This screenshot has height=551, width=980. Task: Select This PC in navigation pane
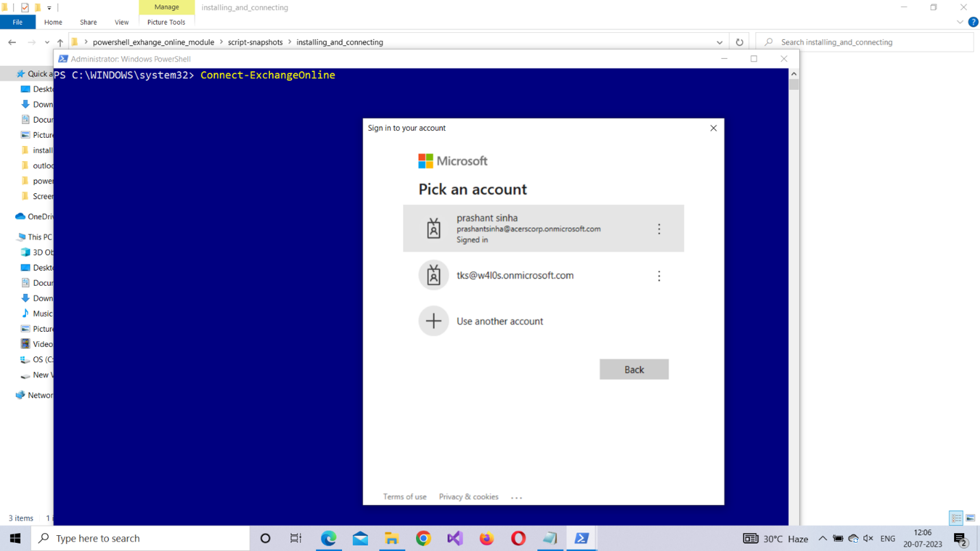(x=34, y=237)
